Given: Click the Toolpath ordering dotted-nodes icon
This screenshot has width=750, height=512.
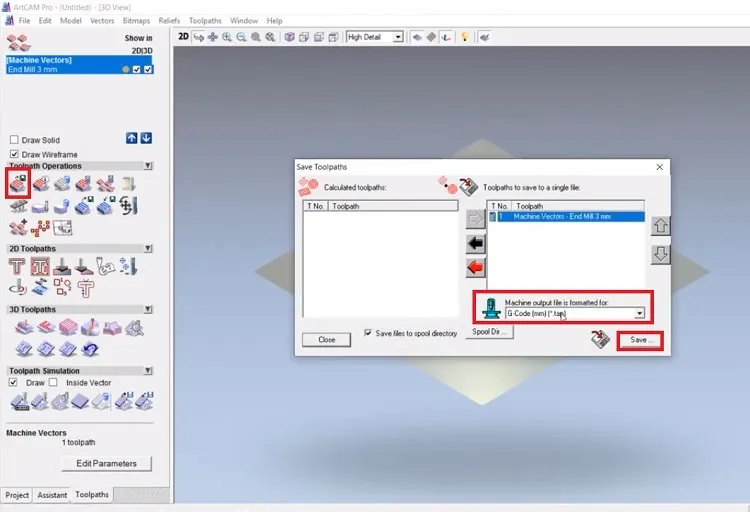Looking at the screenshot, I should click(x=40, y=228).
